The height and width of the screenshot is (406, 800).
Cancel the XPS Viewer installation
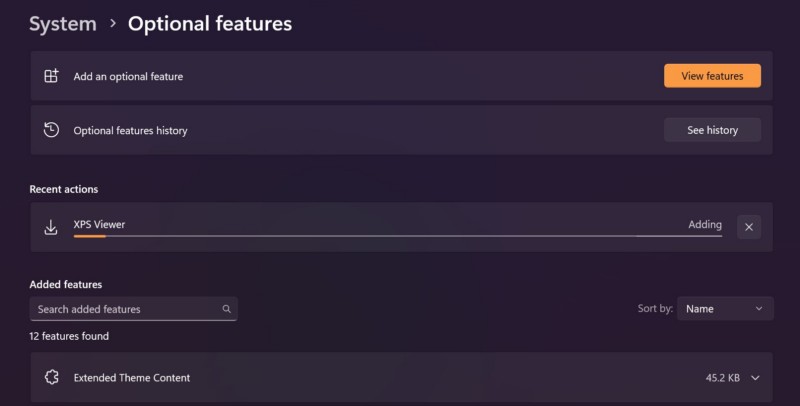click(x=748, y=227)
